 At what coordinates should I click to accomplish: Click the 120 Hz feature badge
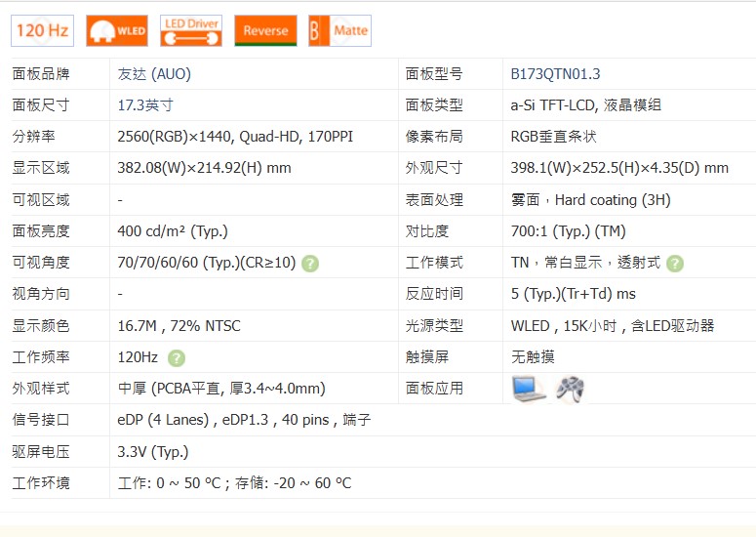(42, 30)
